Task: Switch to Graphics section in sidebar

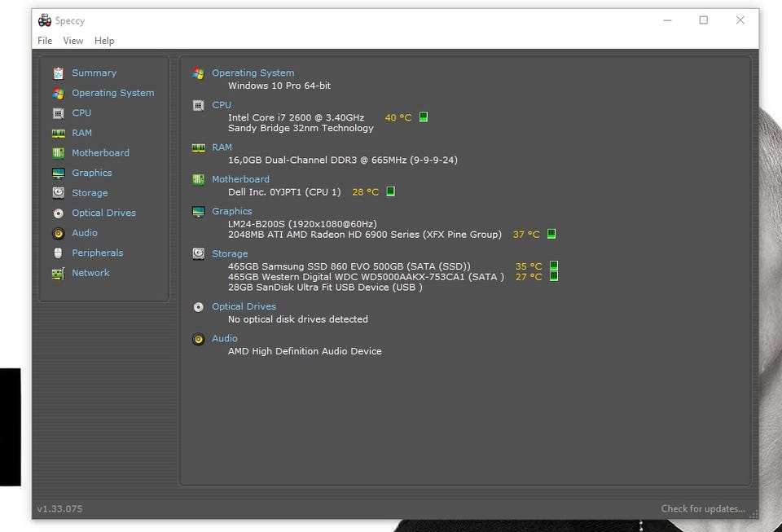Action: (x=92, y=173)
